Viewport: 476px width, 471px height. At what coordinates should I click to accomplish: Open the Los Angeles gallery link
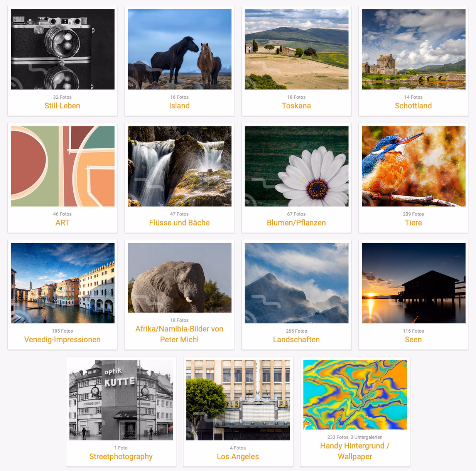pos(238,456)
